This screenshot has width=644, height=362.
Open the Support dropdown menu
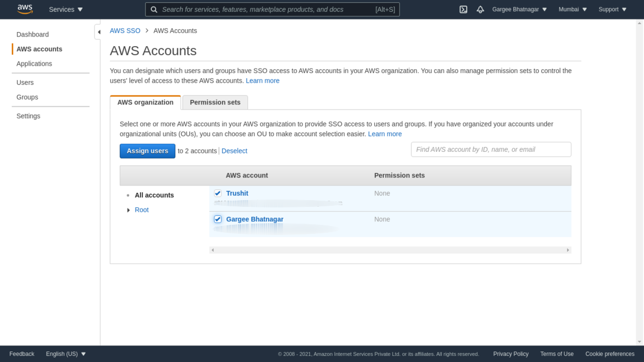click(612, 10)
